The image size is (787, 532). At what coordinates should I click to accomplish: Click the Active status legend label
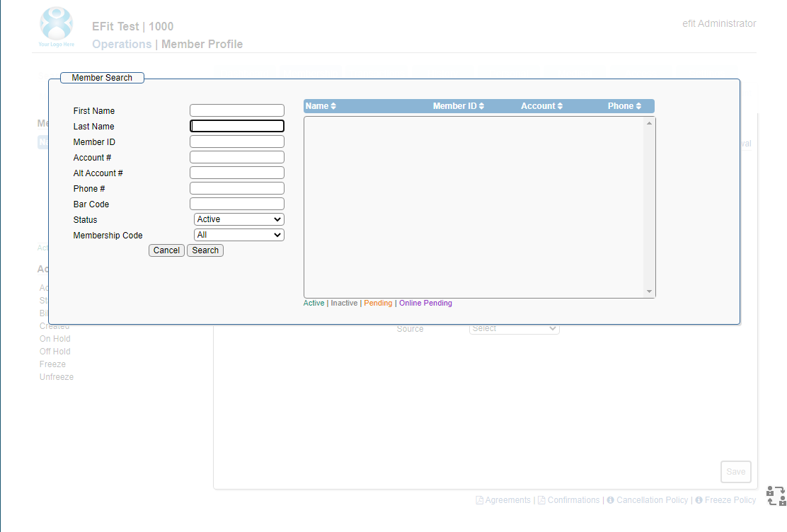314,303
